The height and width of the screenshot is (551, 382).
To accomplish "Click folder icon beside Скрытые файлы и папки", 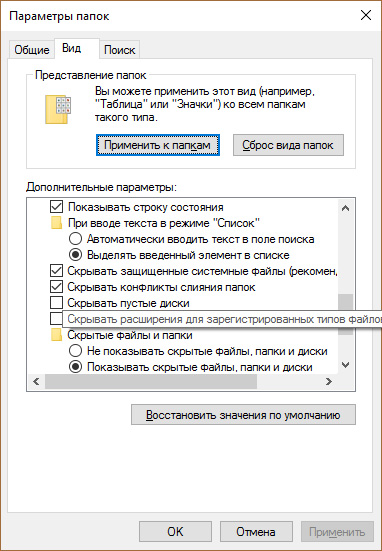I will pyautogui.click(x=57, y=335).
